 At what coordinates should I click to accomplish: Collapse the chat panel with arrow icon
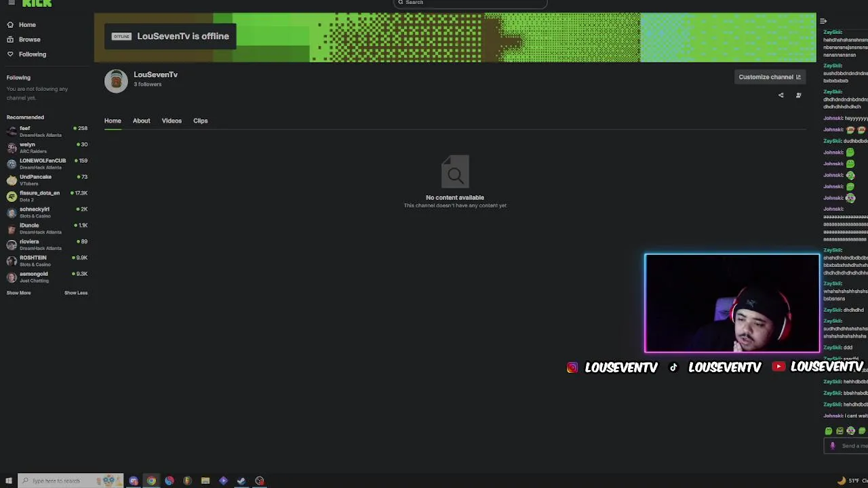pyautogui.click(x=823, y=22)
